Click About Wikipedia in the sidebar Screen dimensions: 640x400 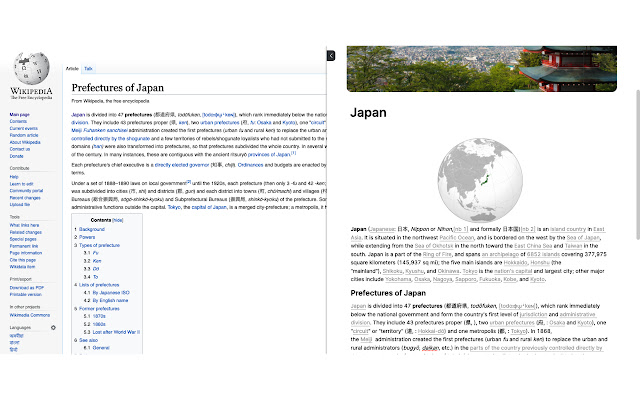click(25, 142)
